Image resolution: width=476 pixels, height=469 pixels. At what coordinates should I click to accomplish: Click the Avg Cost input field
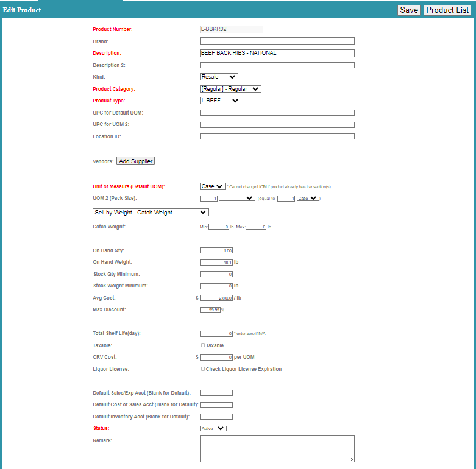coord(216,298)
